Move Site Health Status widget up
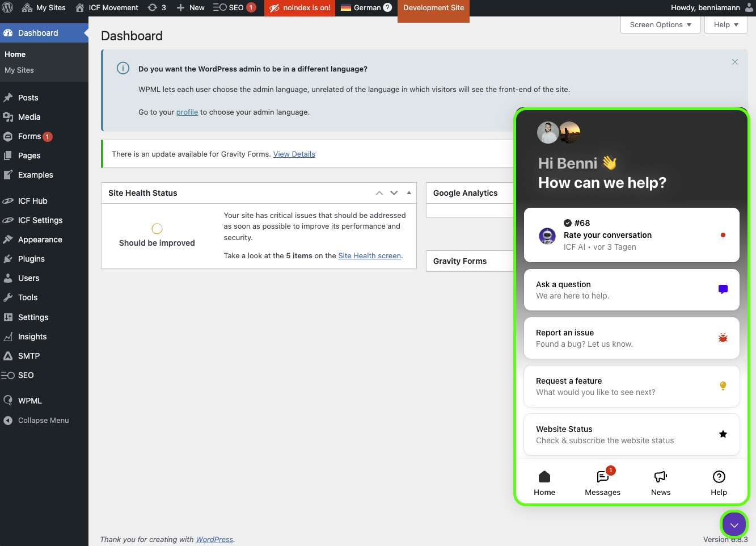This screenshot has width=756, height=546. tap(379, 194)
